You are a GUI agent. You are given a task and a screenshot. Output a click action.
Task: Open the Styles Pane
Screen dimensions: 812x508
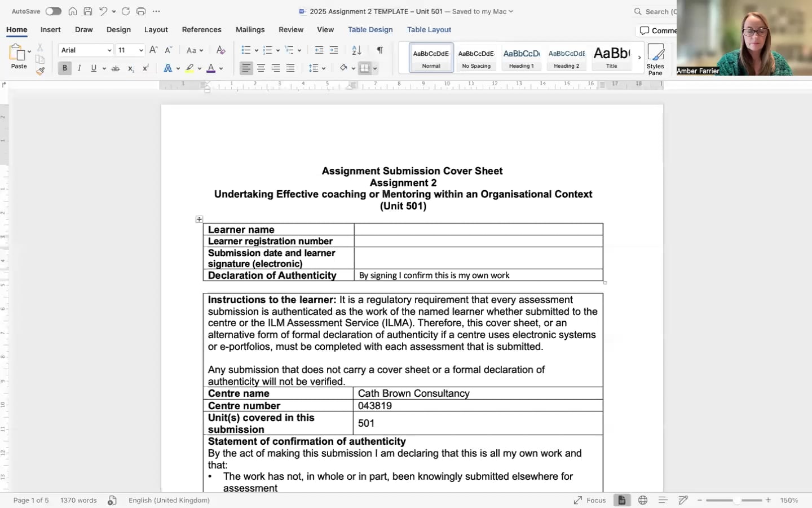tap(655, 59)
